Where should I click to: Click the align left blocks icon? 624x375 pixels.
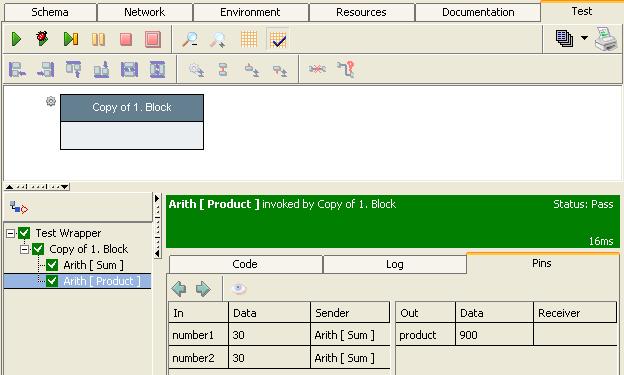[17, 70]
